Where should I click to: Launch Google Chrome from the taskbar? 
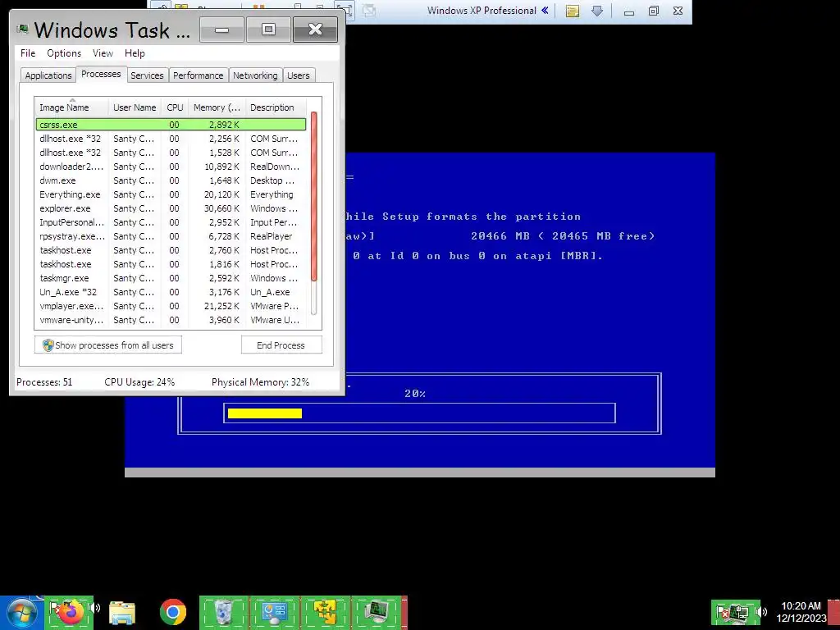pyautogui.click(x=172, y=612)
